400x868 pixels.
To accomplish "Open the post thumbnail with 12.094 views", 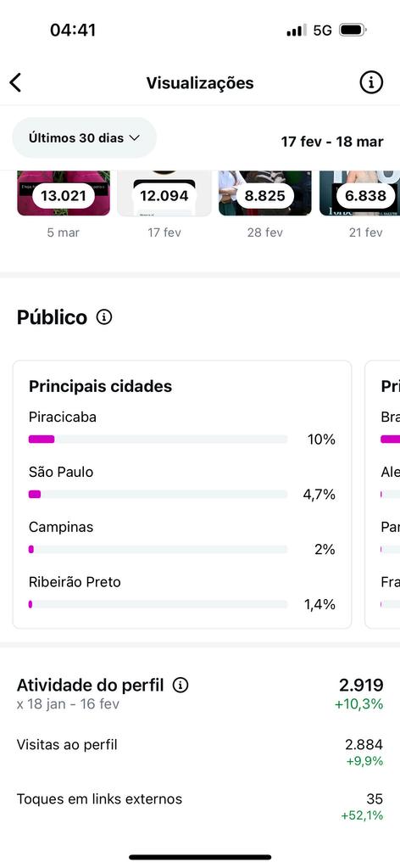I will point(164,193).
